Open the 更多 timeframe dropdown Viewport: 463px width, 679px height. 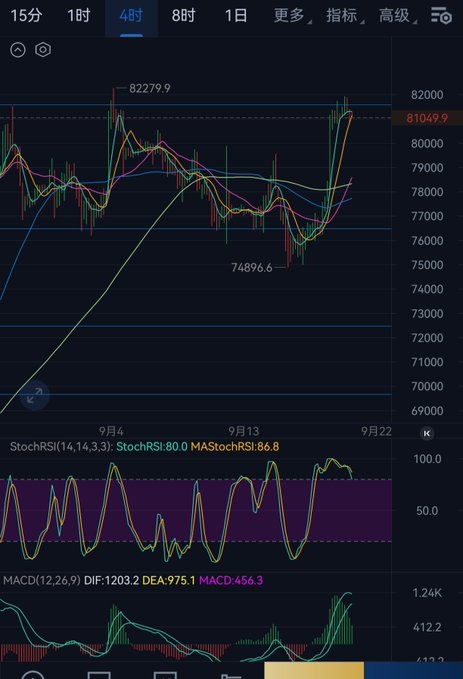(x=291, y=16)
